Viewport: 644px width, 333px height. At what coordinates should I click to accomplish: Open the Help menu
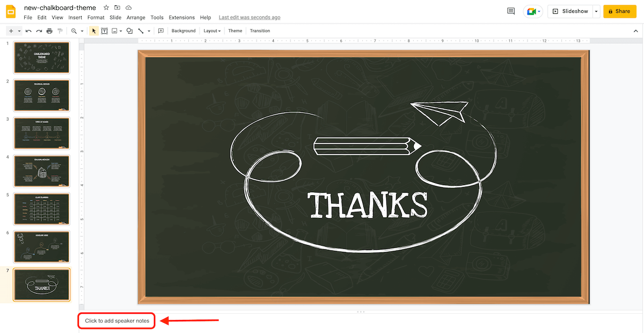[x=206, y=18]
